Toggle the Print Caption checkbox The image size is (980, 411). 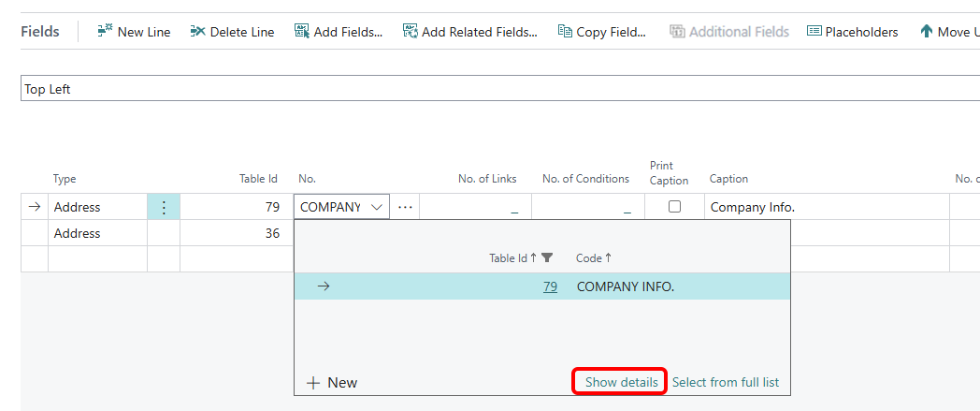point(674,207)
